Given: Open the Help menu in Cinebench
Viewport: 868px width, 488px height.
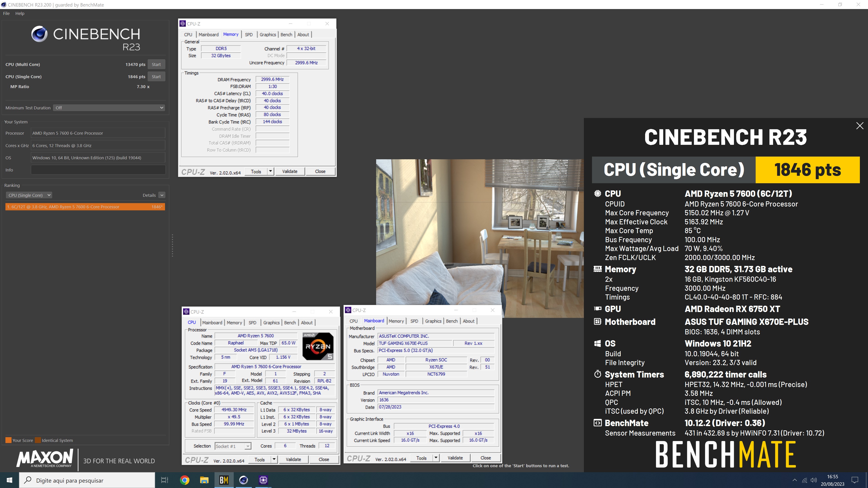Looking at the screenshot, I should (x=20, y=14).
